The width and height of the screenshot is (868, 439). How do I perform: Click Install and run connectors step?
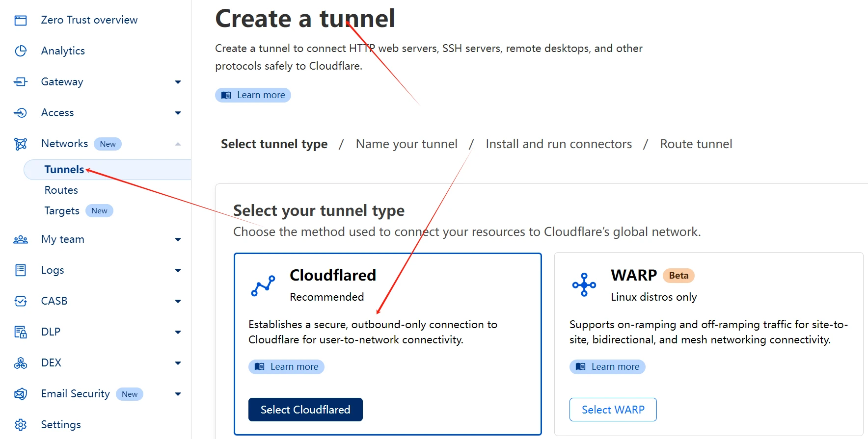coord(559,144)
